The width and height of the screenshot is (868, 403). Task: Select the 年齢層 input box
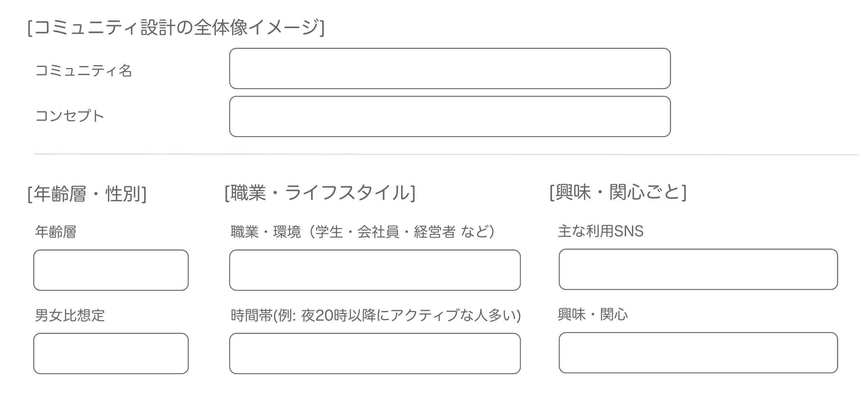click(x=111, y=270)
